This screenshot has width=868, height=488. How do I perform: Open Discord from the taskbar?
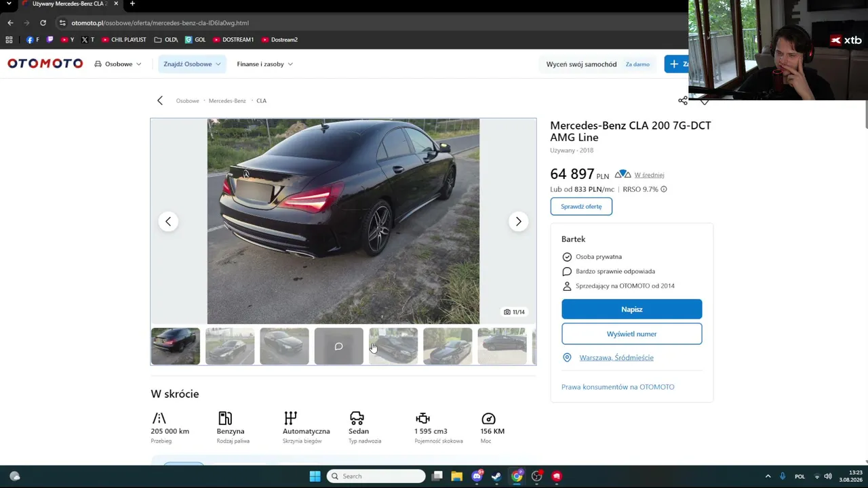477,476
